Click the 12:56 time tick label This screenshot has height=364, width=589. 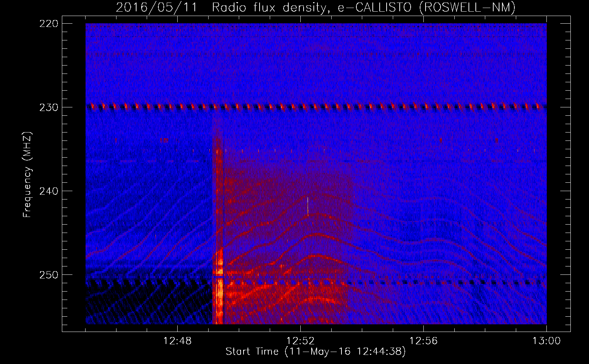point(424,341)
